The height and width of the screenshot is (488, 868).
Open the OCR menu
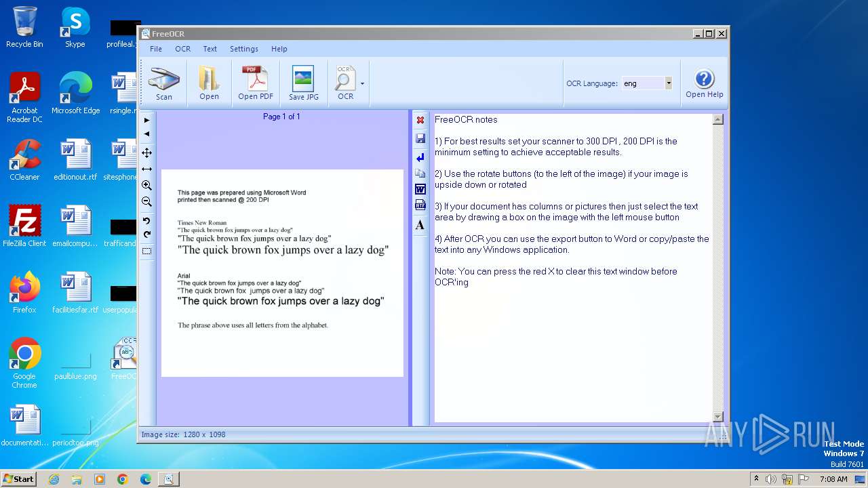tap(182, 49)
